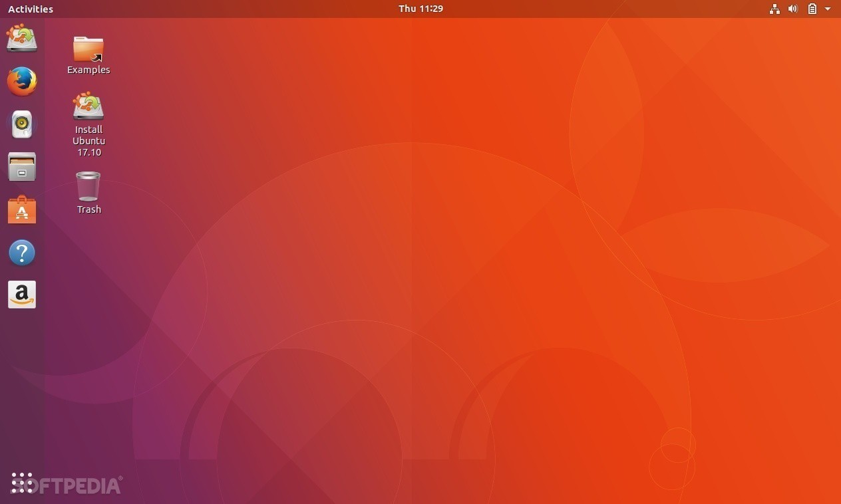841x504 pixels.
Task: Launch Firefox from the dock
Action: [x=22, y=81]
